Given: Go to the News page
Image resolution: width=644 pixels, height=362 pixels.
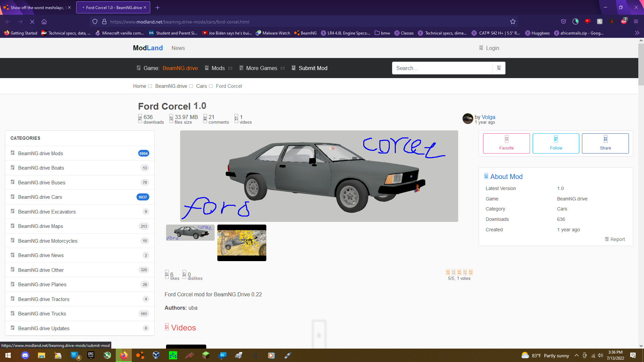Looking at the screenshot, I should tap(178, 48).
